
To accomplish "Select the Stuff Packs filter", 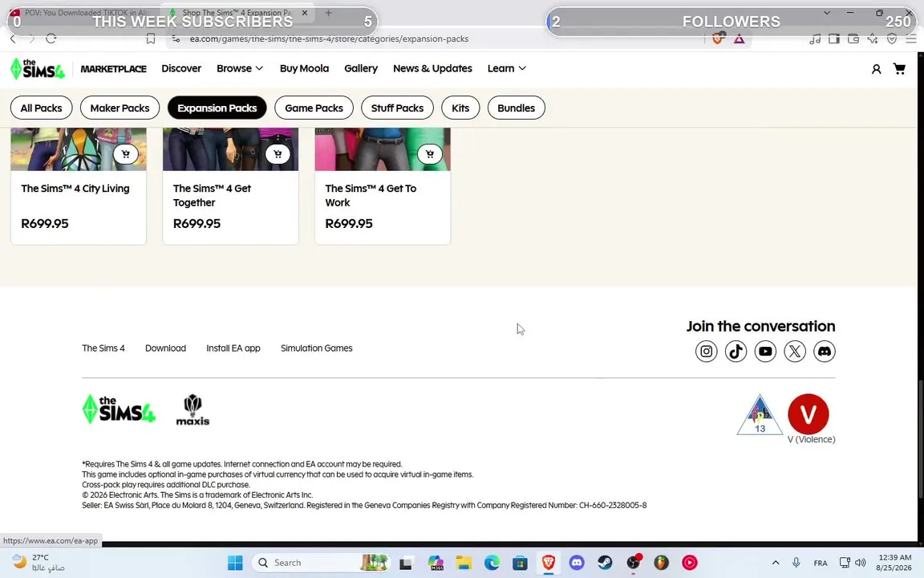I will (x=397, y=108).
